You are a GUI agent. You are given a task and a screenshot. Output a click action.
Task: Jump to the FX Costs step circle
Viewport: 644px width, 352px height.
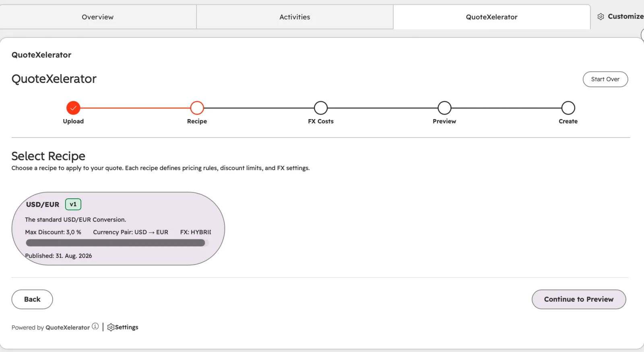(x=321, y=108)
